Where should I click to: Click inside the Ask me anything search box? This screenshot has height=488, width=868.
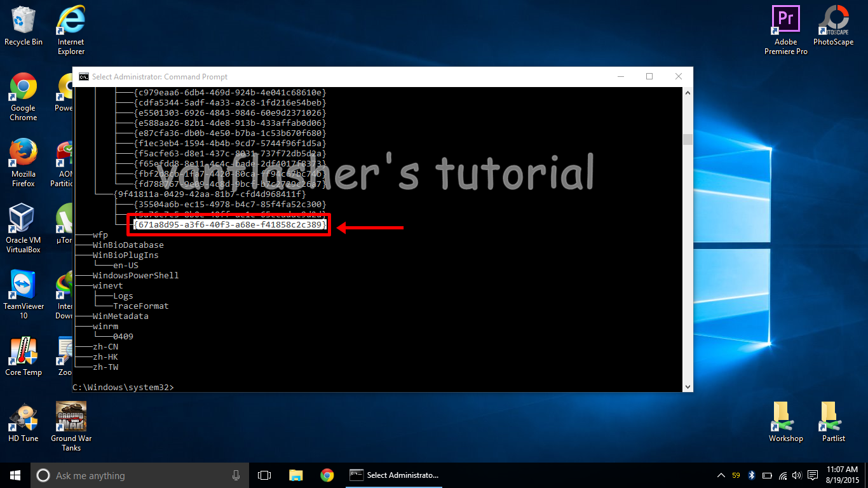click(127, 475)
